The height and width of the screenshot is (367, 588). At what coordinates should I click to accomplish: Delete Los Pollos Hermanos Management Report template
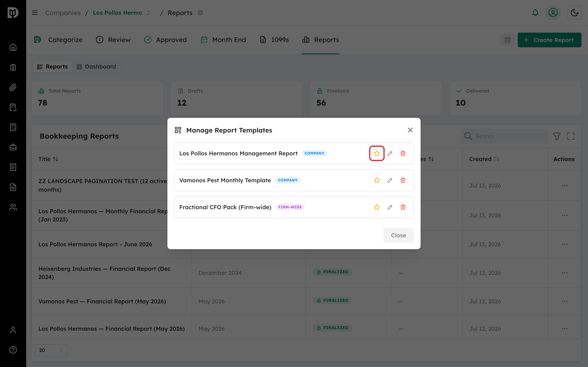point(403,153)
